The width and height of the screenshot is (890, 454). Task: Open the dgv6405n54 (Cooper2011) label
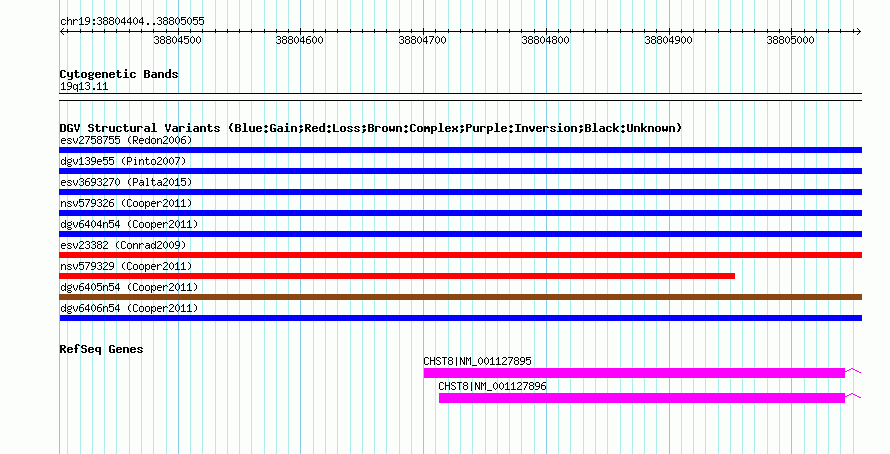[129, 287]
